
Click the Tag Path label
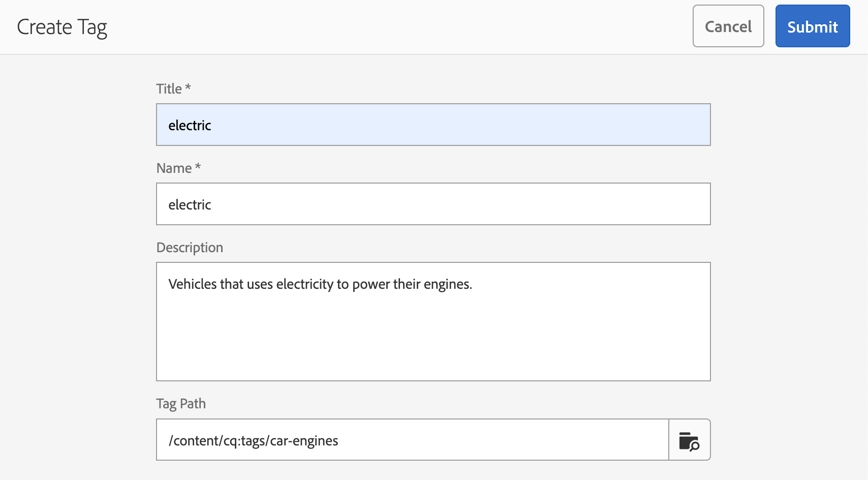[x=181, y=404]
